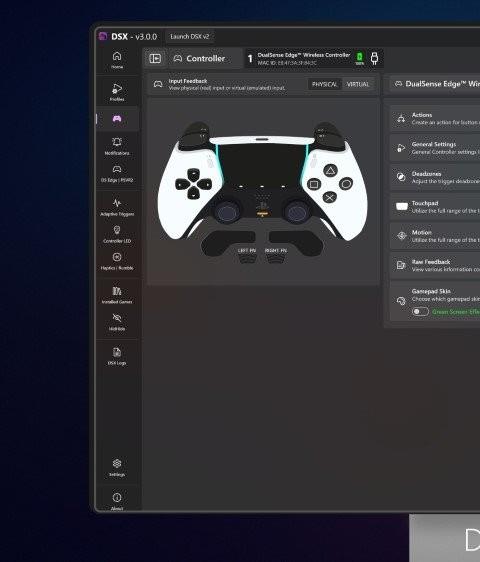Click the DSX app logo

click(x=103, y=36)
